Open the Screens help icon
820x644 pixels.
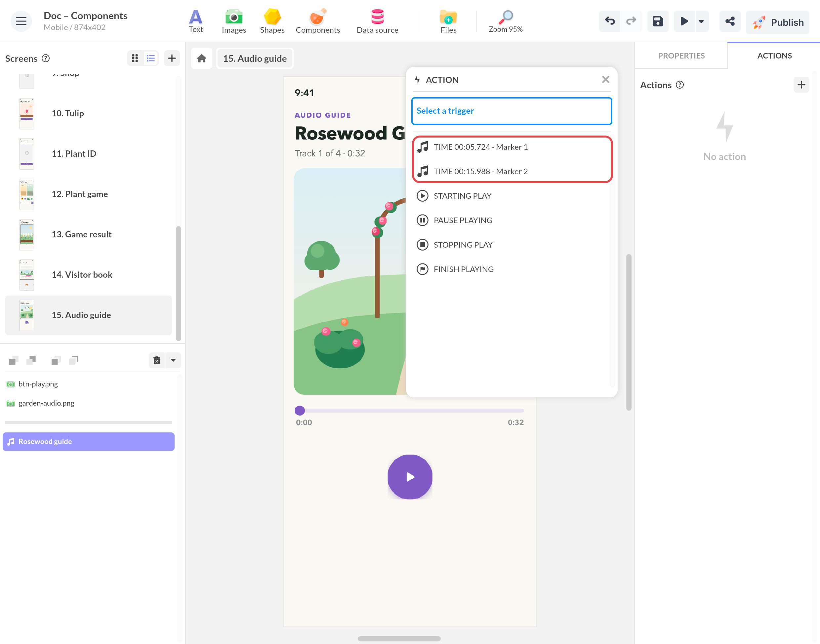click(46, 59)
